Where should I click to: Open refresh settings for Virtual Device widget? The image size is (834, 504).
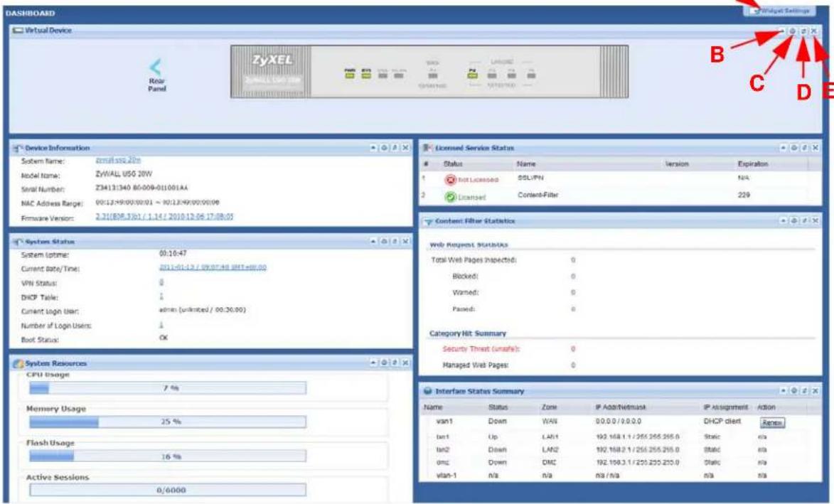(x=793, y=31)
